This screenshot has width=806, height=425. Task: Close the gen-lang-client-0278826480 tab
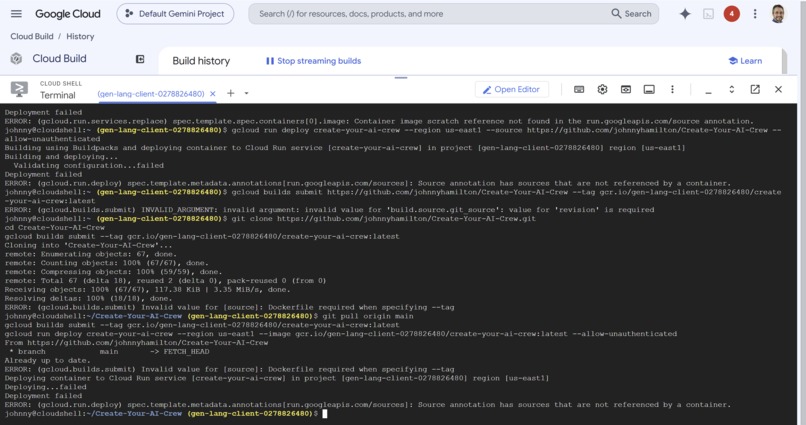pyautogui.click(x=212, y=94)
